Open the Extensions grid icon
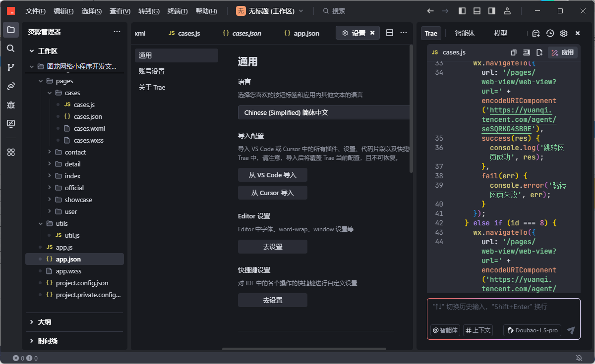595x364 pixels. click(x=11, y=152)
